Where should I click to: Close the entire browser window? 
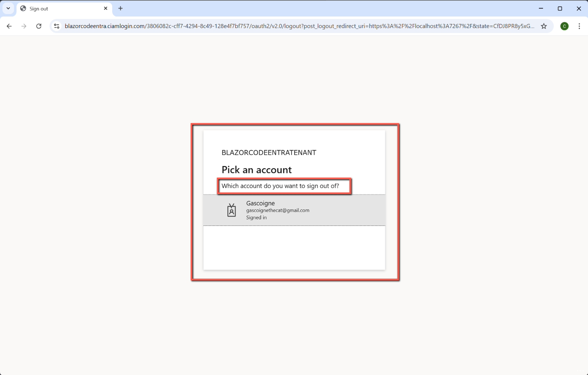point(579,8)
